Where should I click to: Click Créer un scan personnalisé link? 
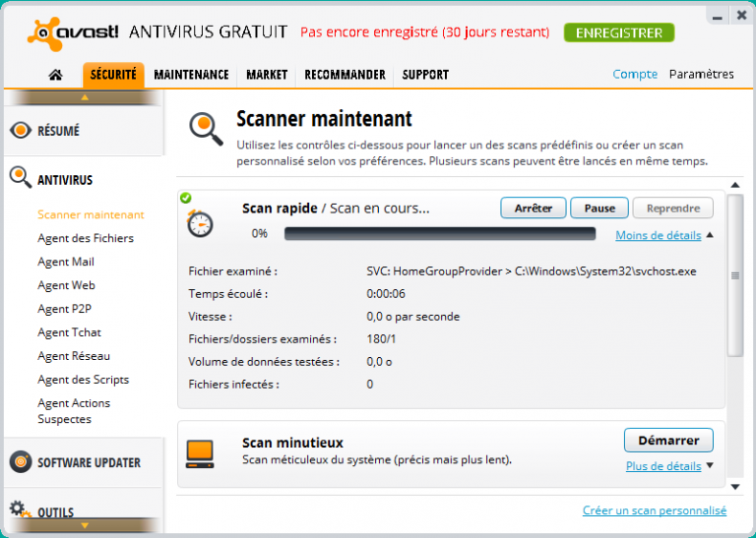pos(655,510)
